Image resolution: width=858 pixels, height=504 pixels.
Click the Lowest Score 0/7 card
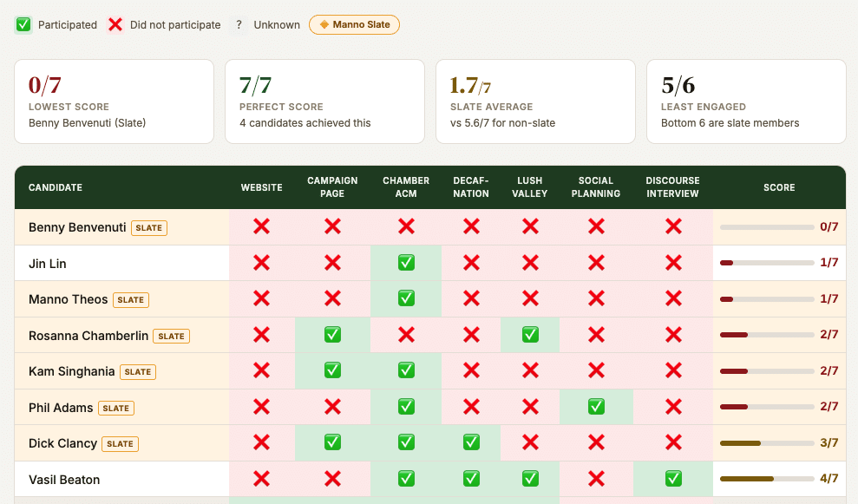(114, 101)
